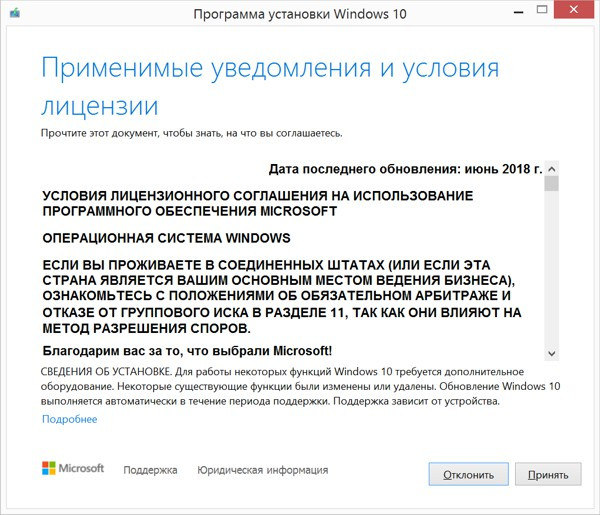Click 'Прочтите этот документ' subtitle text
Screen dimensions: 600x515
click(x=192, y=133)
